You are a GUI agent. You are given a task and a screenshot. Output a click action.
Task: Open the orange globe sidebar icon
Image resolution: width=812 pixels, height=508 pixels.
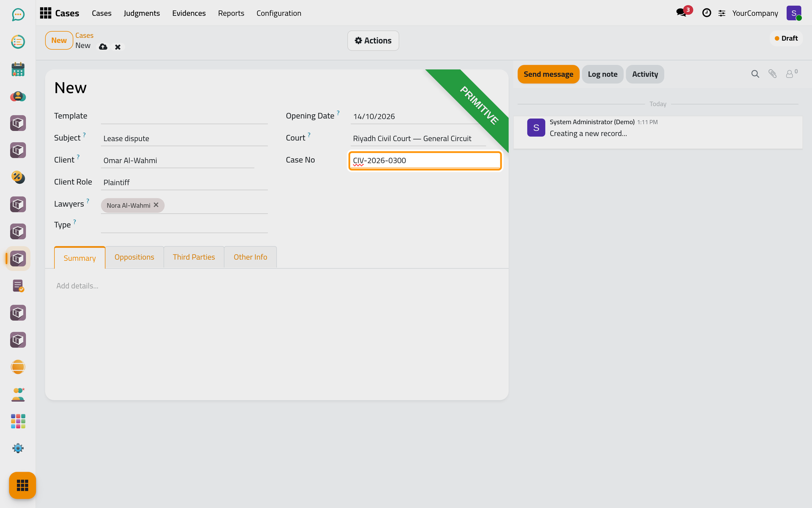point(18,367)
